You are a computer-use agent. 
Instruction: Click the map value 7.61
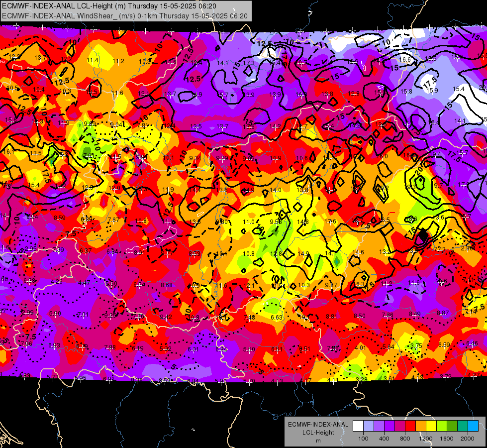pyautogui.click(x=89, y=156)
